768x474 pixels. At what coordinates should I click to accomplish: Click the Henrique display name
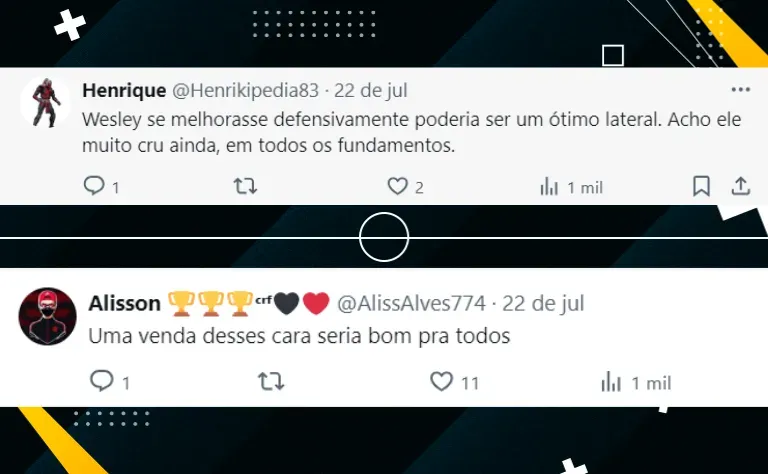coord(124,91)
